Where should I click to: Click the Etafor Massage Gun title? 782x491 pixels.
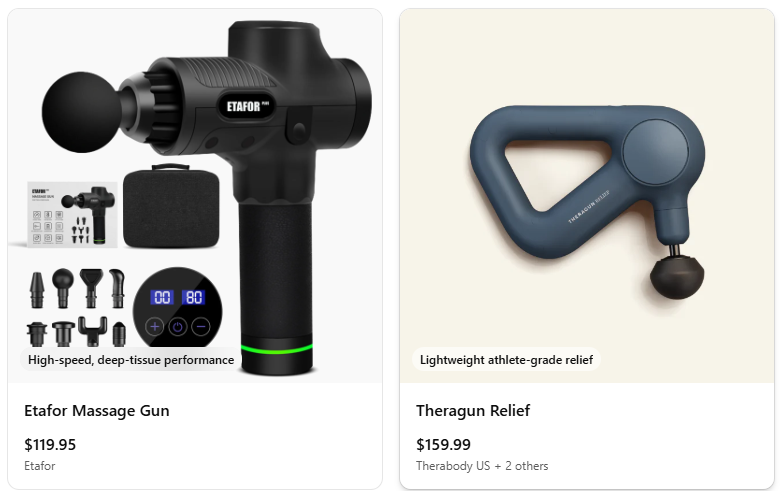[97, 411]
